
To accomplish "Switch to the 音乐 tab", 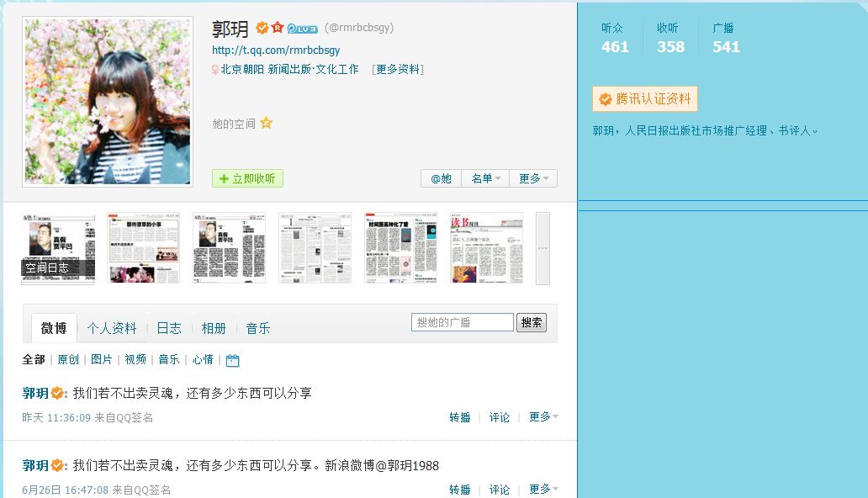I will coord(258,328).
